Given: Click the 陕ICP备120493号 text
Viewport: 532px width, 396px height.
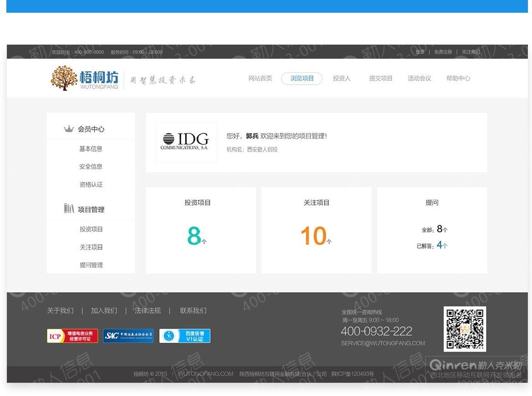Looking at the screenshot, I should click(x=352, y=374).
